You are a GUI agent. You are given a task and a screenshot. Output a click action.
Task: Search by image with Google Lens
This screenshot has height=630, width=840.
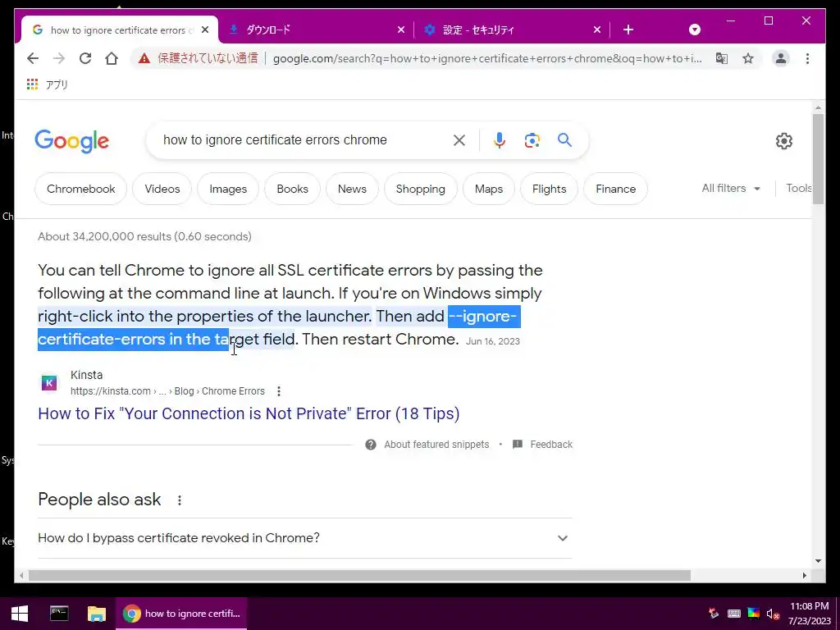coord(532,140)
